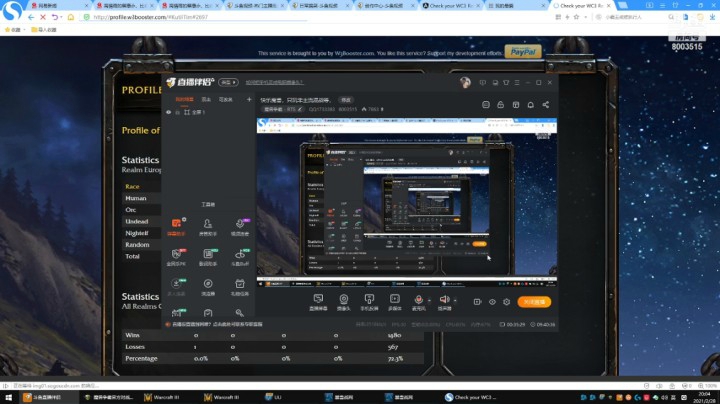Open the person-shaped tool in the toolbox
The width and height of the screenshot is (720, 404).
(x=208, y=227)
